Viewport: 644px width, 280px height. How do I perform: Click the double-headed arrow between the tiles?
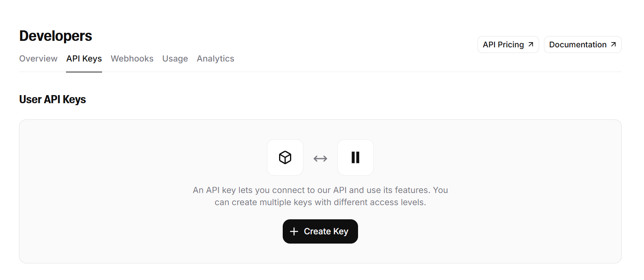tap(320, 159)
